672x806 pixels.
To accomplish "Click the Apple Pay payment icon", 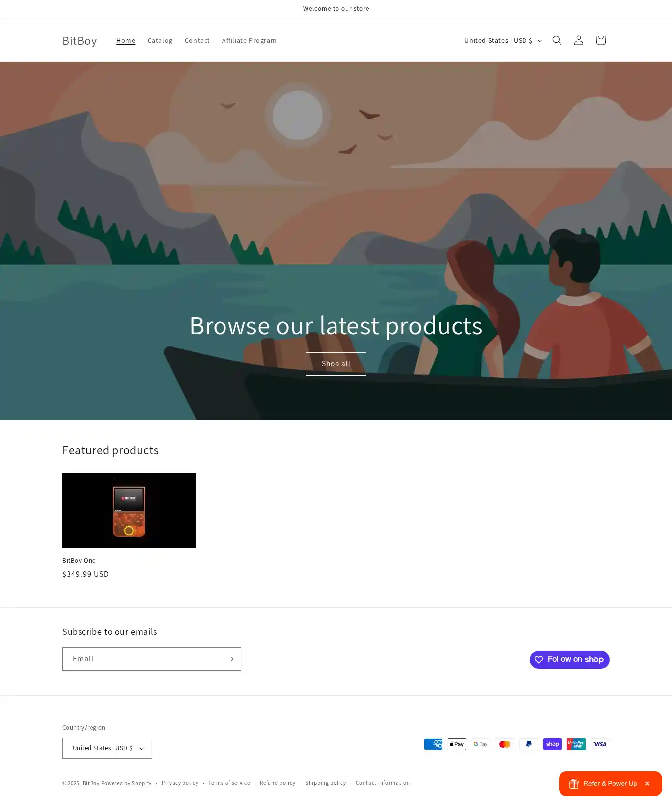I will (x=456, y=744).
